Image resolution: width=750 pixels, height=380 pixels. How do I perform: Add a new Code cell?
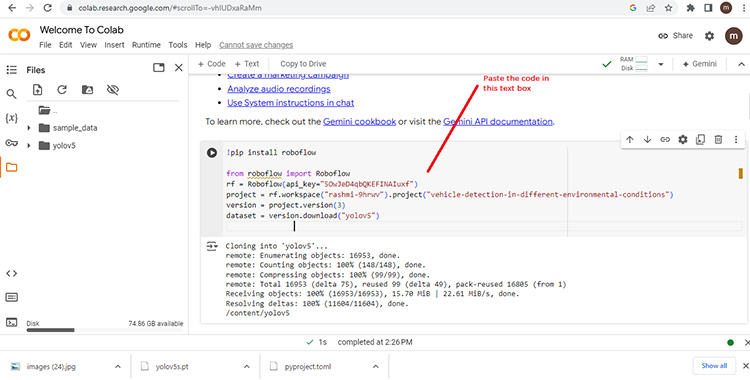coord(211,64)
